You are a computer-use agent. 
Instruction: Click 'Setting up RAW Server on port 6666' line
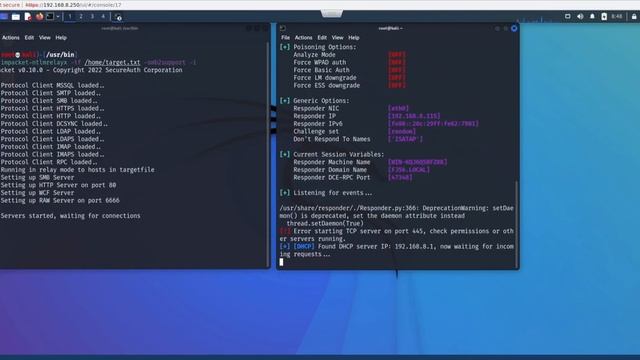click(60, 200)
